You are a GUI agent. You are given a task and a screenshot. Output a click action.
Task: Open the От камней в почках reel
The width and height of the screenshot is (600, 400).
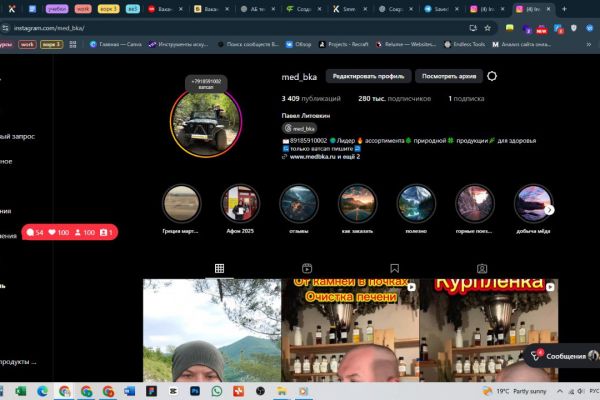[x=350, y=330]
